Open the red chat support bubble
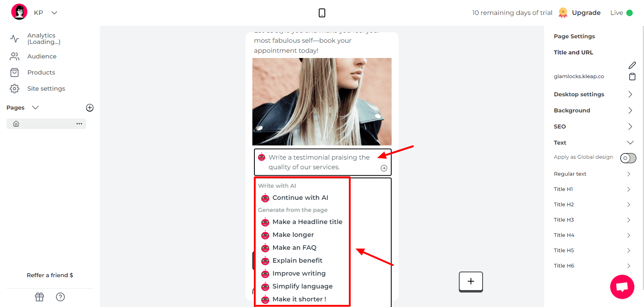The width and height of the screenshot is (644, 307). [x=622, y=287]
